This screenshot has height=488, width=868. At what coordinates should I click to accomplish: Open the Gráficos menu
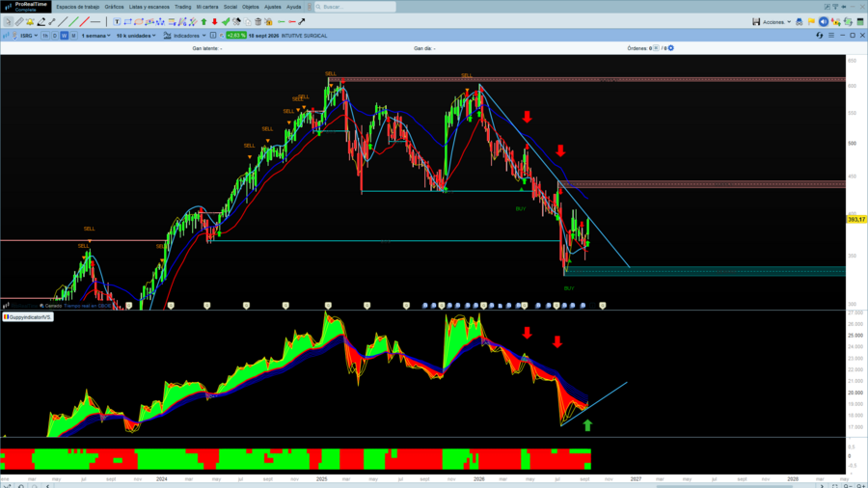114,7
